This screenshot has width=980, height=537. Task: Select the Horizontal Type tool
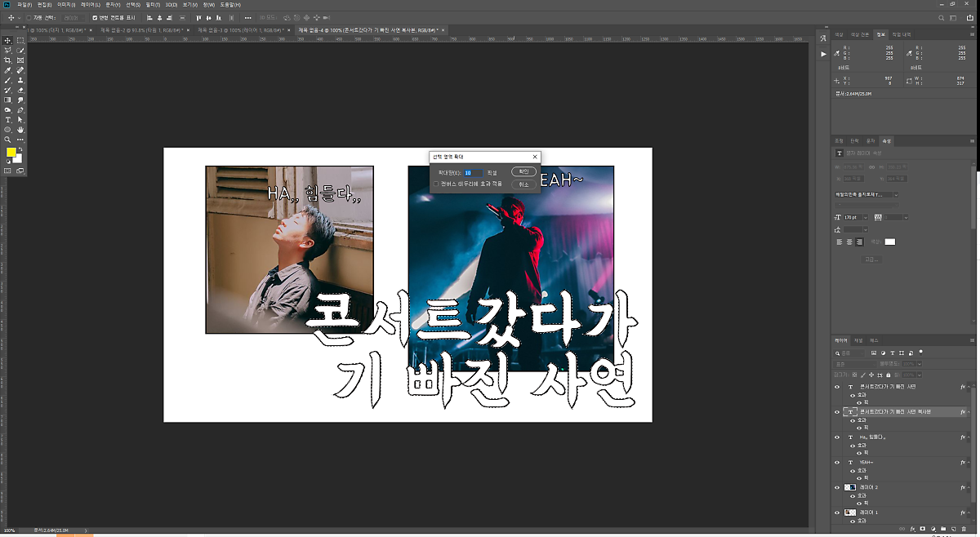tap(8, 120)
